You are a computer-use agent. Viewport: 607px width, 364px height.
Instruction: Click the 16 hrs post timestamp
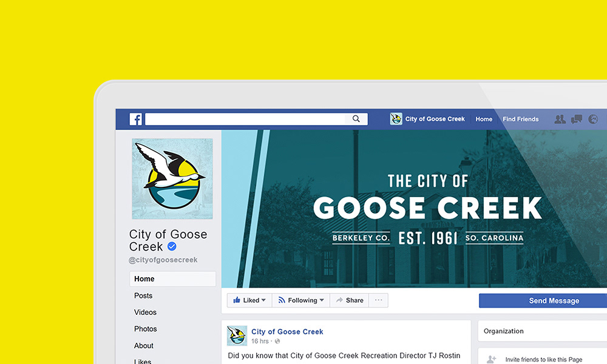tap(260, 341)
